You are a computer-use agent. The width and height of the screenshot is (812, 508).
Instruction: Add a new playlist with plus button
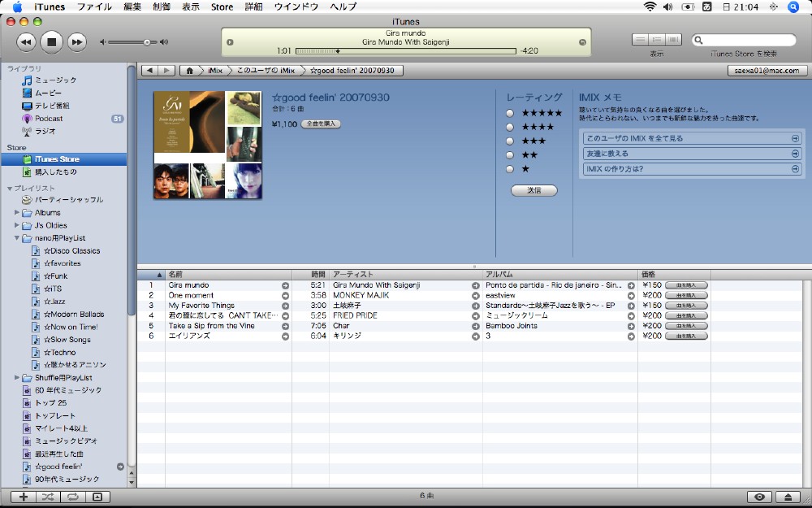pos(24,497)
